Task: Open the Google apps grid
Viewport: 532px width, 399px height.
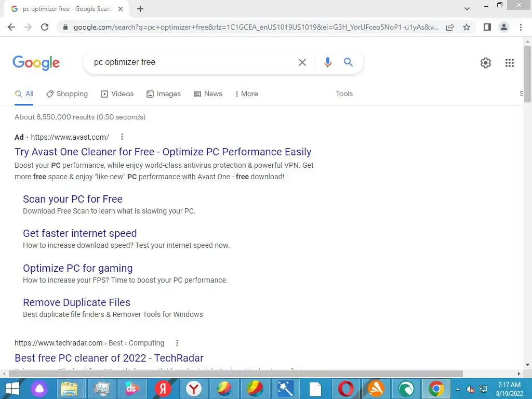Action: 509,63
